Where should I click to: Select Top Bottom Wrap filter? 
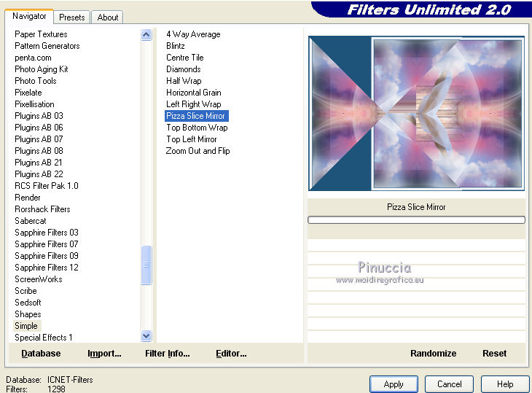[197, 128]
